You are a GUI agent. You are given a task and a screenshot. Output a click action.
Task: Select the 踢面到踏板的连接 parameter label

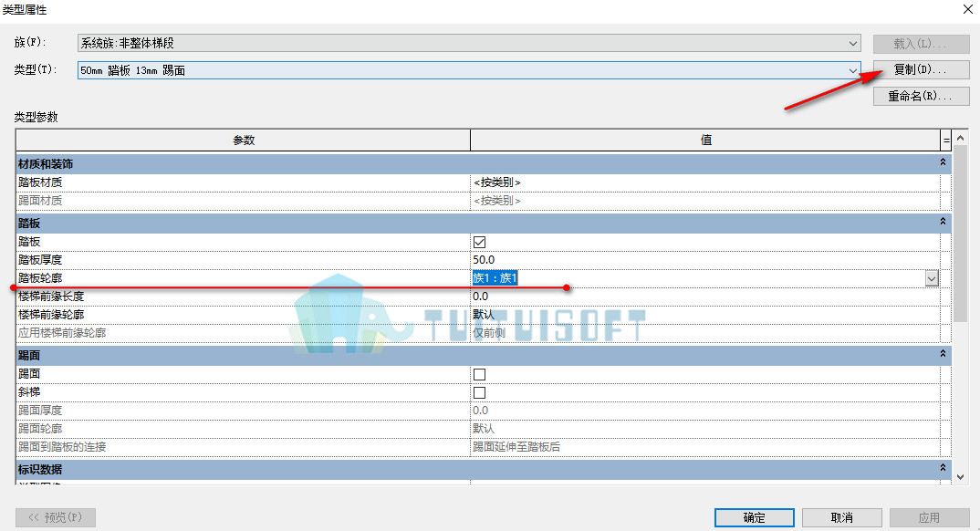tap(62, 447)
